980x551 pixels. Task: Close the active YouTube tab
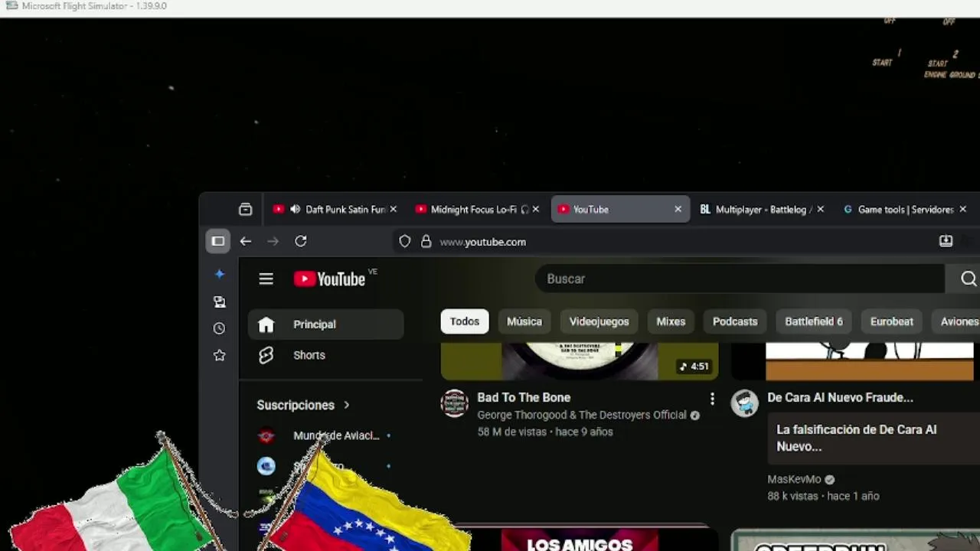(x=678, y=209)
